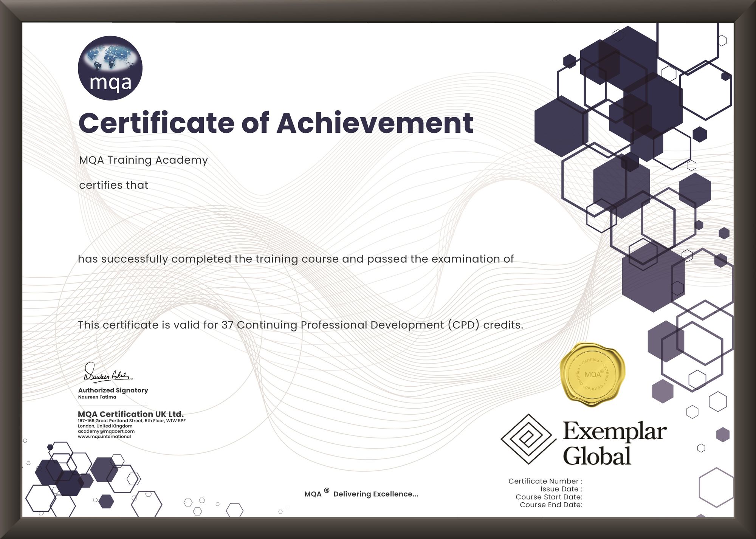Image resolution: width=756 pixels, height=539 pixels.
Task: Select the Certificate of Achievement heading
Action: [x=276, y=123]
